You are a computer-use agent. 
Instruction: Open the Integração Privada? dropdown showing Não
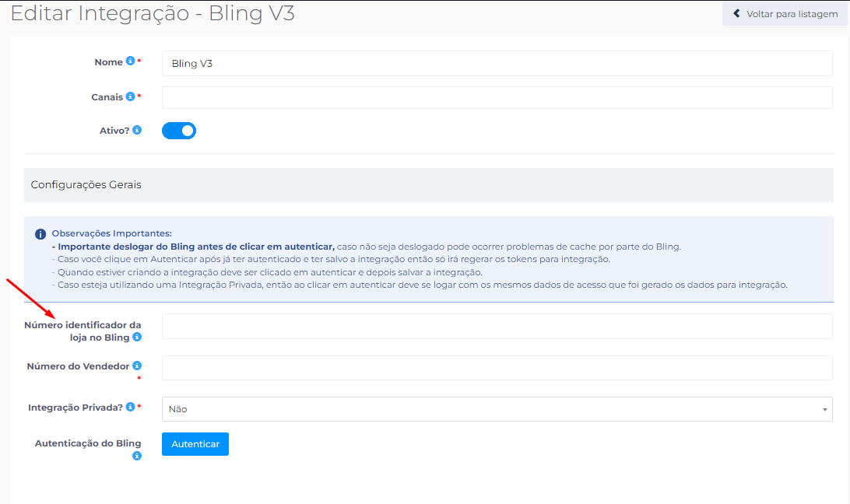pos(497,409)
